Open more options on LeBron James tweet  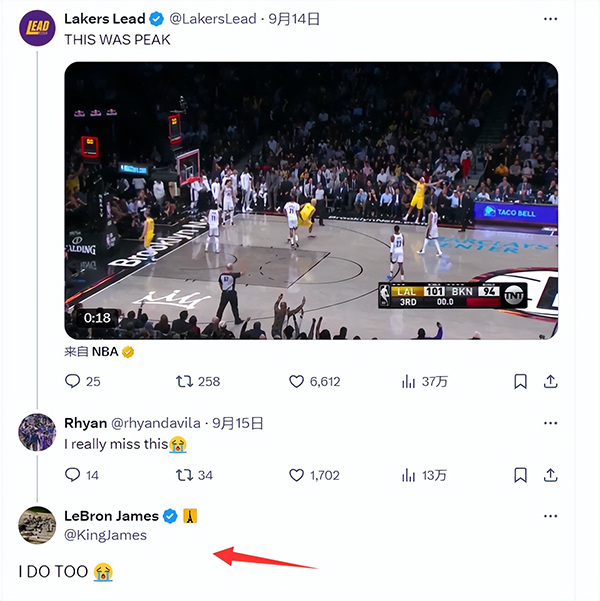(551, 516)
